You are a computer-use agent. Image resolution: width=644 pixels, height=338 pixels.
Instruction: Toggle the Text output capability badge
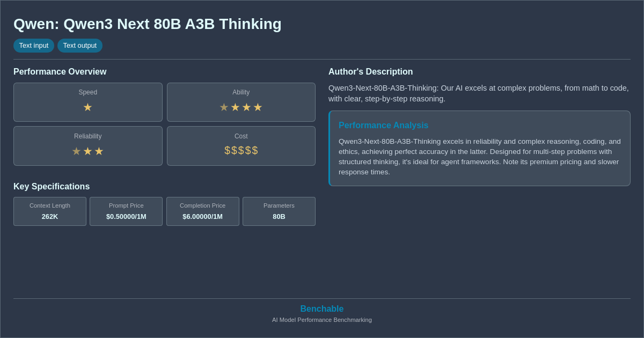click(x=80, y=46)
